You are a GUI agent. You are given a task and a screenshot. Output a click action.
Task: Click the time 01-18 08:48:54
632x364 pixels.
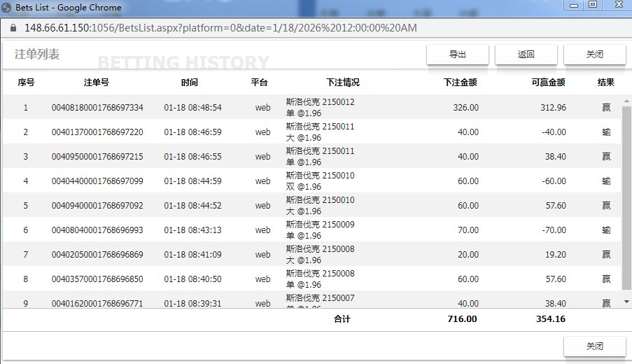(x=192, y=108)
